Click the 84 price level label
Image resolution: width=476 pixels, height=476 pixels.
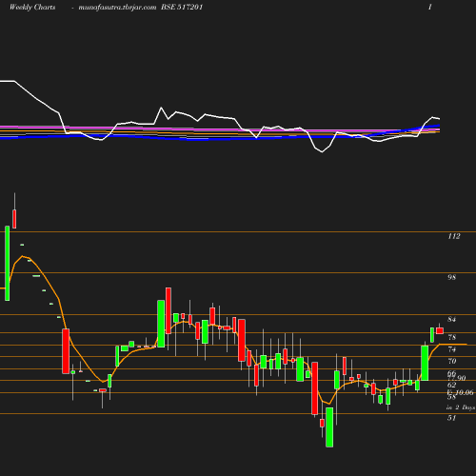tap(451, 319)
